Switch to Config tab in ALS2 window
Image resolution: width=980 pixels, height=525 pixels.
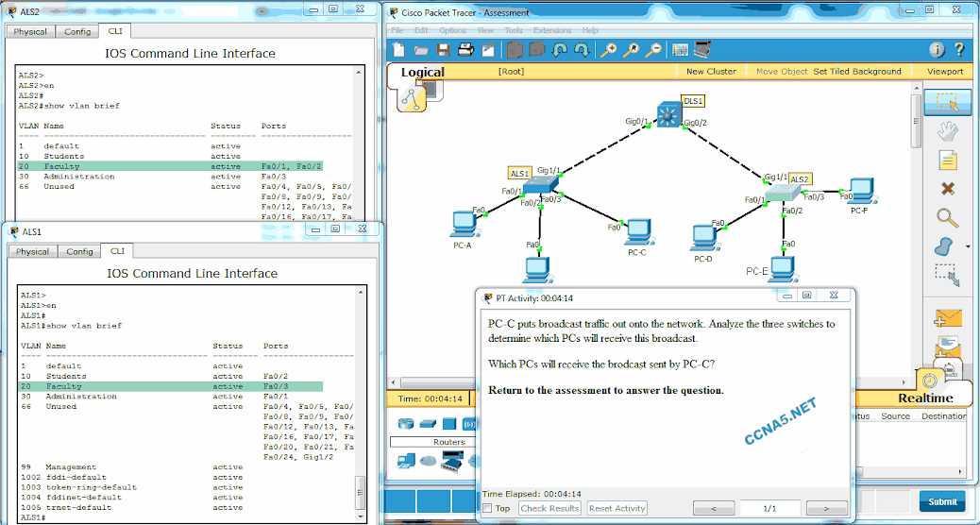tap(77, 31)
